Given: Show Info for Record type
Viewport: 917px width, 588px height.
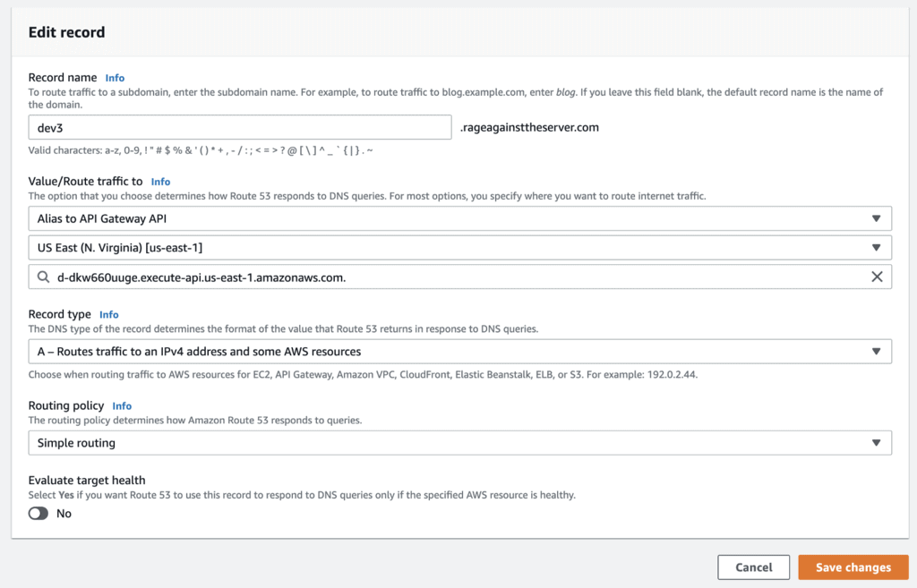Looking at the screenshot, I should point(109,315).
